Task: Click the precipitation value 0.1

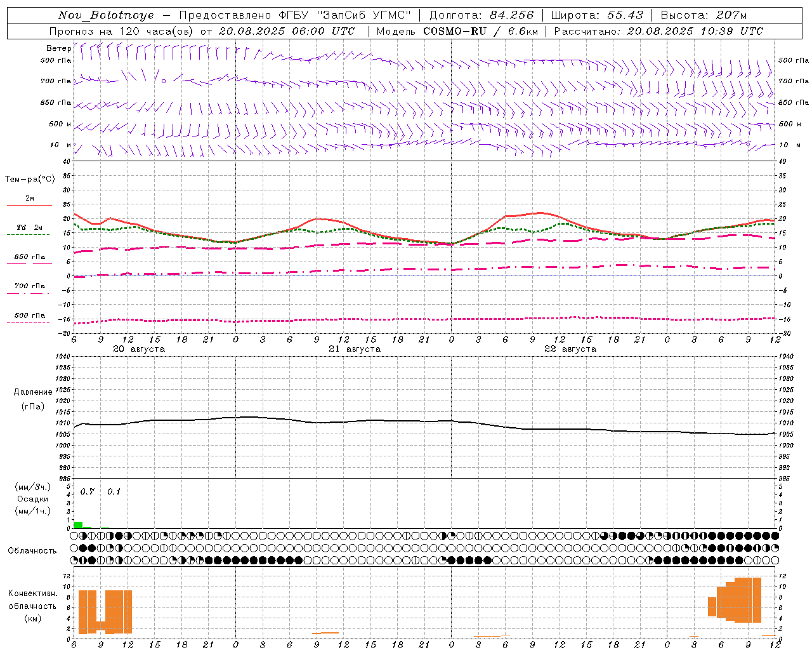Action: point(114,492)
